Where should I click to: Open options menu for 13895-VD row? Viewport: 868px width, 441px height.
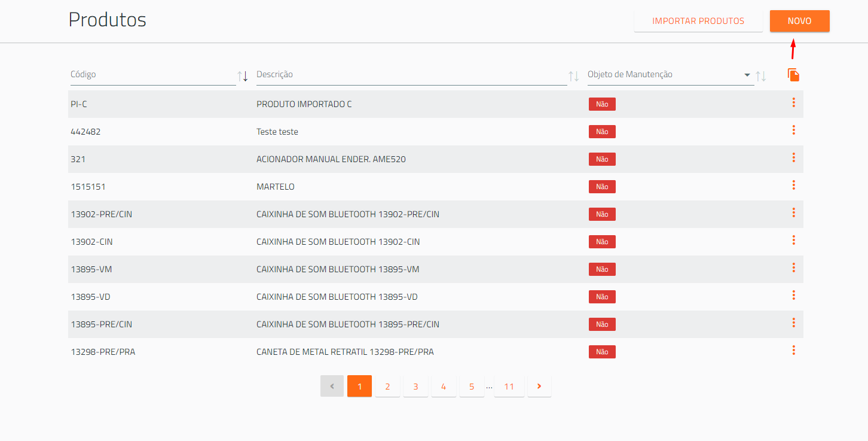click(793, 296)
